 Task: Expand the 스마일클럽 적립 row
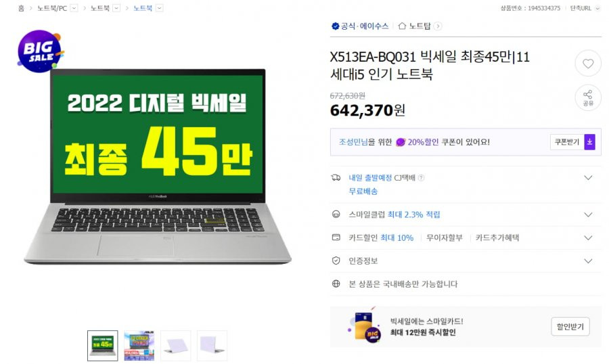[x=466, y=214]
